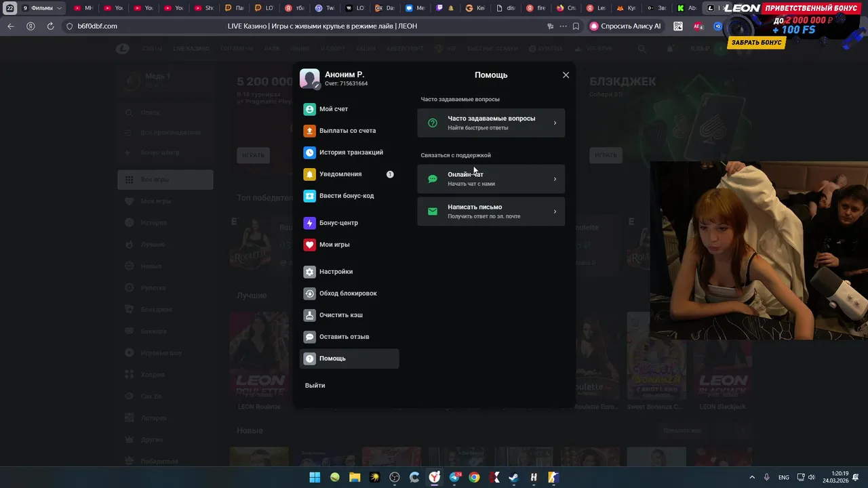The image size is (868, 488).
Task: Click Все игры in background sidebar
Action: (x=165, y=180)
